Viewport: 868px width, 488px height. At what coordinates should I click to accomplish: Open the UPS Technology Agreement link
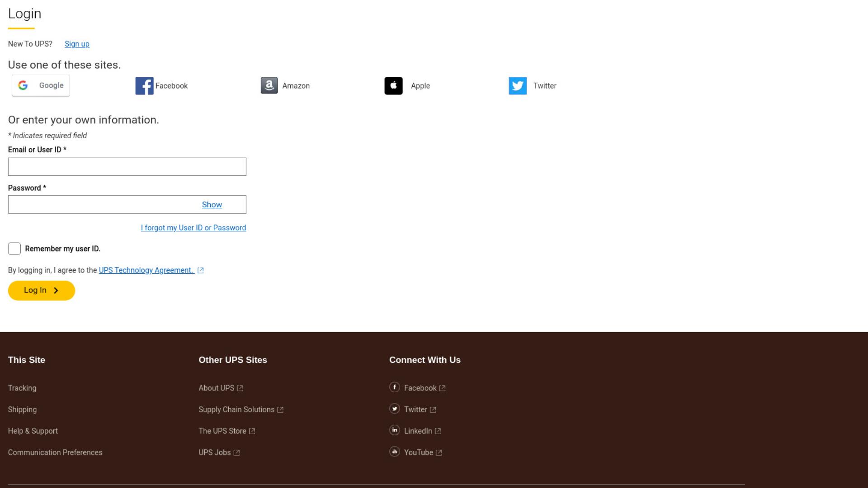click(x=146, y=270)
